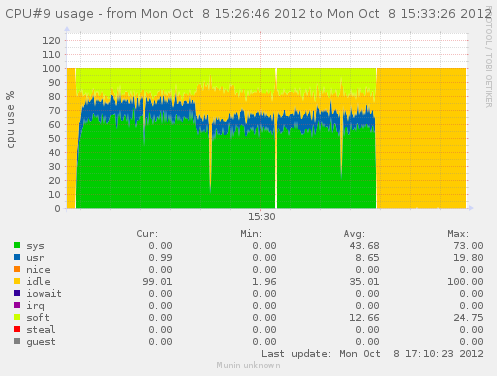This screenshot has height=376, width=497.
Task: Click the blue usr legend swatch
Action: 17,257
